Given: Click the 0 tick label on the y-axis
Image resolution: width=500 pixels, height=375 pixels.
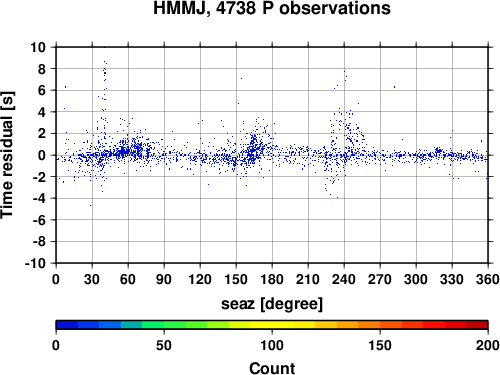Looking at the screenshot, I should tap(42, 155).
